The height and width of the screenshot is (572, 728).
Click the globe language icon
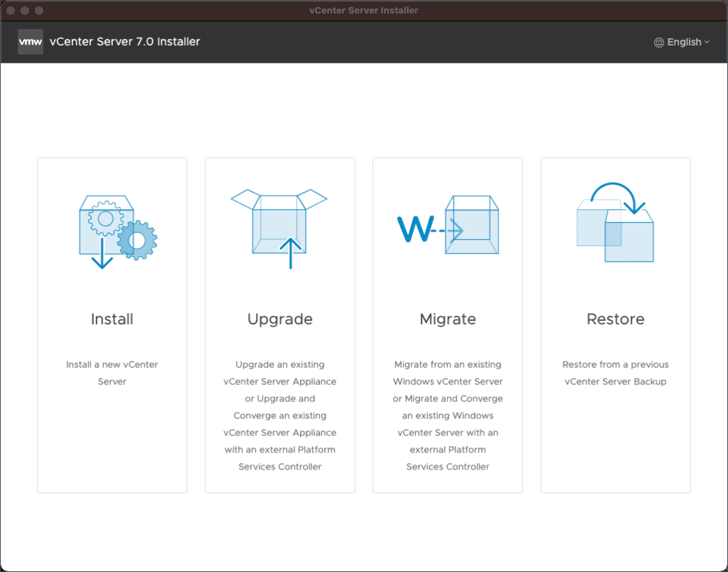pos(659,42)
